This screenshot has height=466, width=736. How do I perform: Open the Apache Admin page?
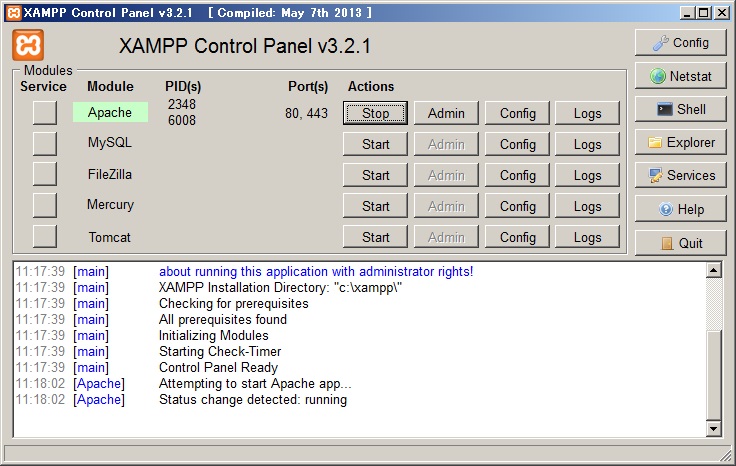click(x=446, y=113)
